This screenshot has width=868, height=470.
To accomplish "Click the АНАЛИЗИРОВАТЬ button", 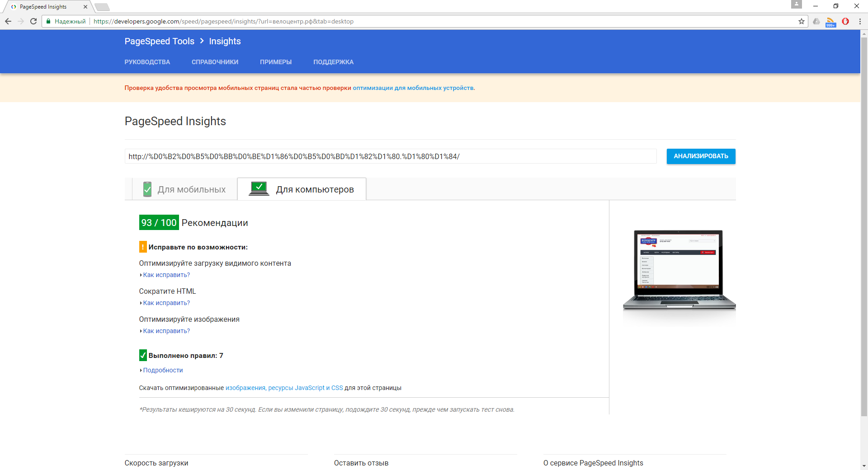I will click(x=701, y=156).
